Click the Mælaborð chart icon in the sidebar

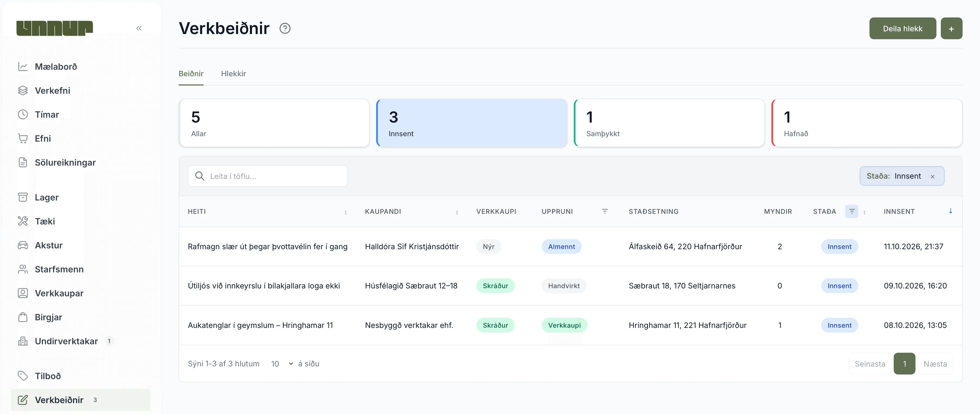pos(23,66)
